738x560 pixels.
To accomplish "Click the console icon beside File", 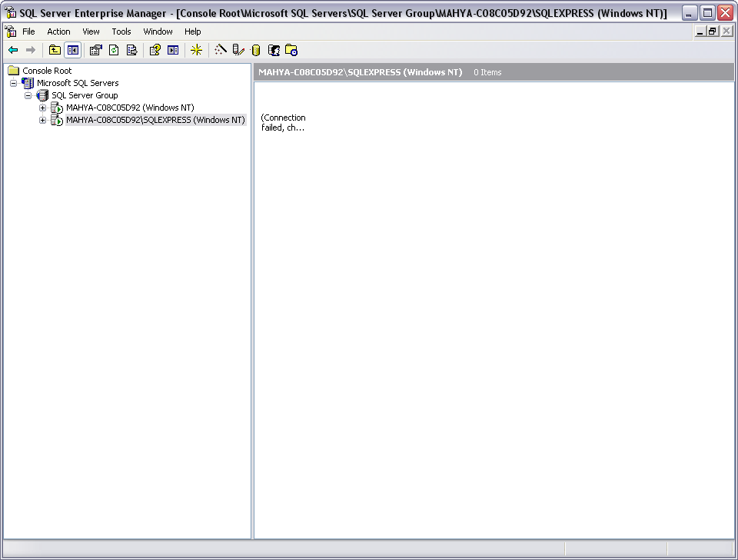I will pos(10,31).
